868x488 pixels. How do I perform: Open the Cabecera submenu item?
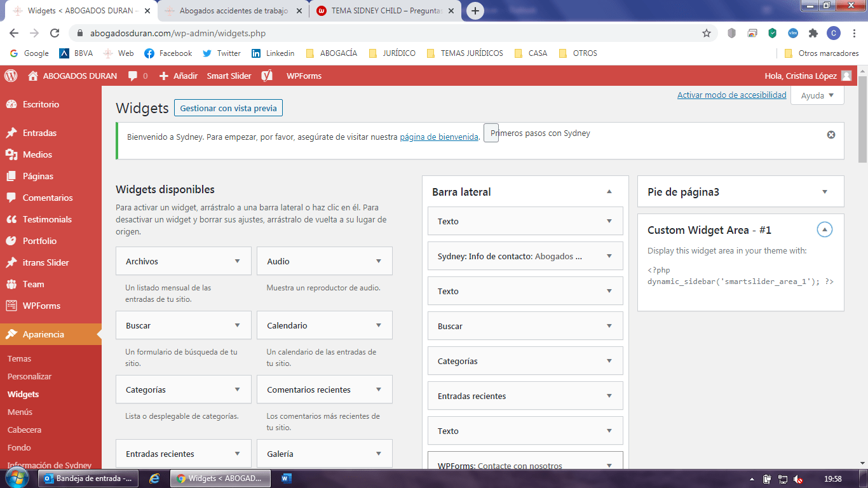pos(24,430)
